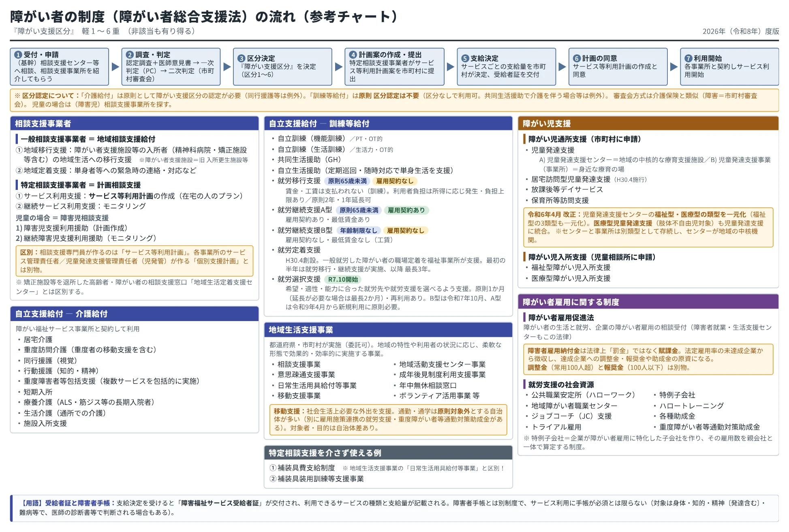Click the step 1 受付・申請 number badge
789x532 pixels.
(18, 55)
